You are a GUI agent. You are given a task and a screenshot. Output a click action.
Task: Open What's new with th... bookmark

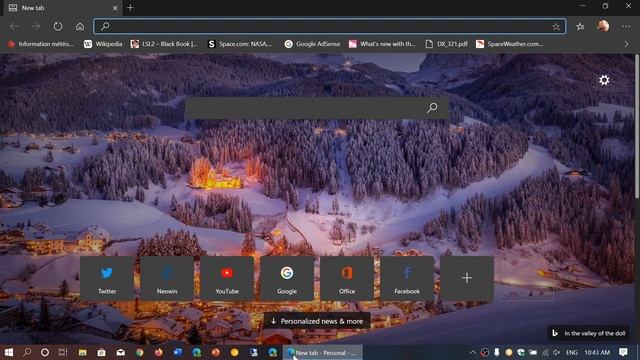coord(382,44)
